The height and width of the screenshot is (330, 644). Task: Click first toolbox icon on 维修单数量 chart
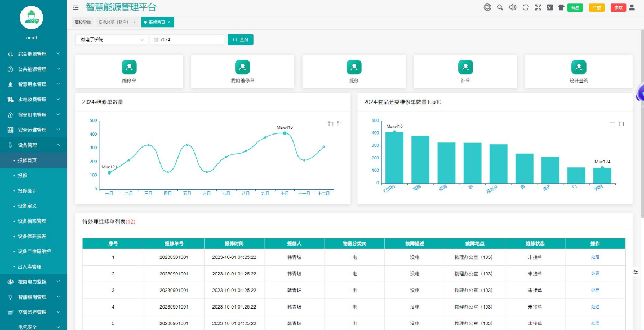point(331,123)
